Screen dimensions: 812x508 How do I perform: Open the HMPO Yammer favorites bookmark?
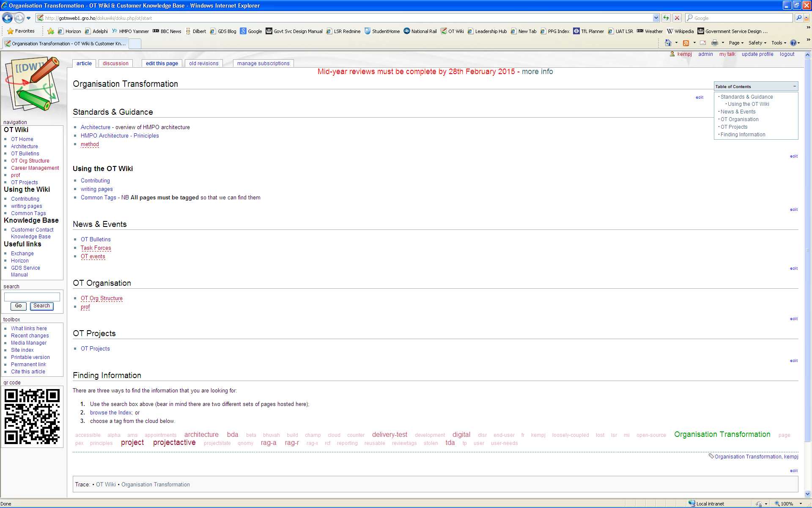[130, 31]
